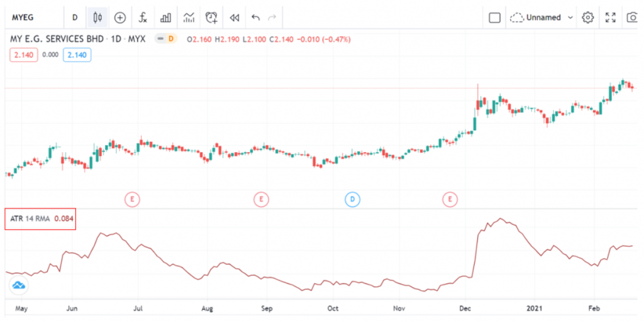Click the ATR 14 RMA indicator label
The image size is (644, 323).
click(30, 219)
